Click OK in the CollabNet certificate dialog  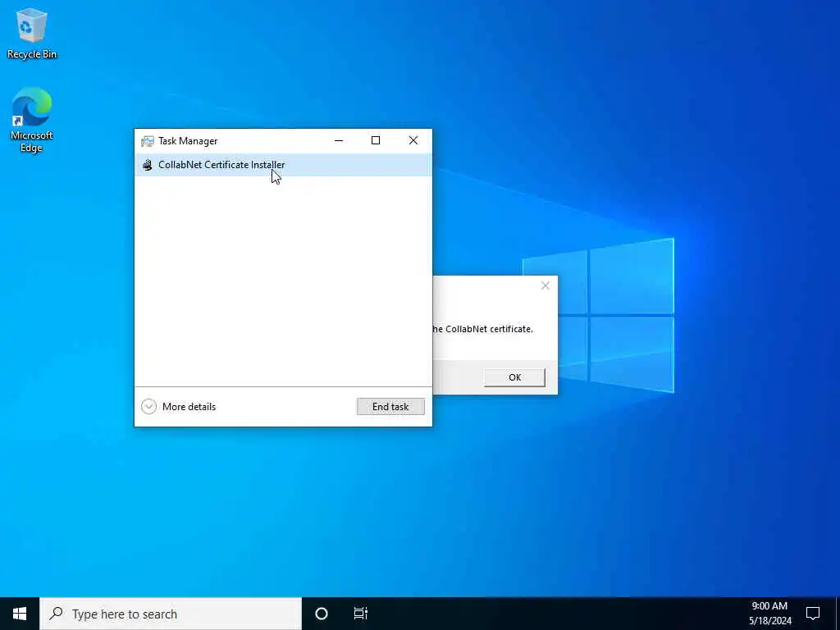pos(514,377)
